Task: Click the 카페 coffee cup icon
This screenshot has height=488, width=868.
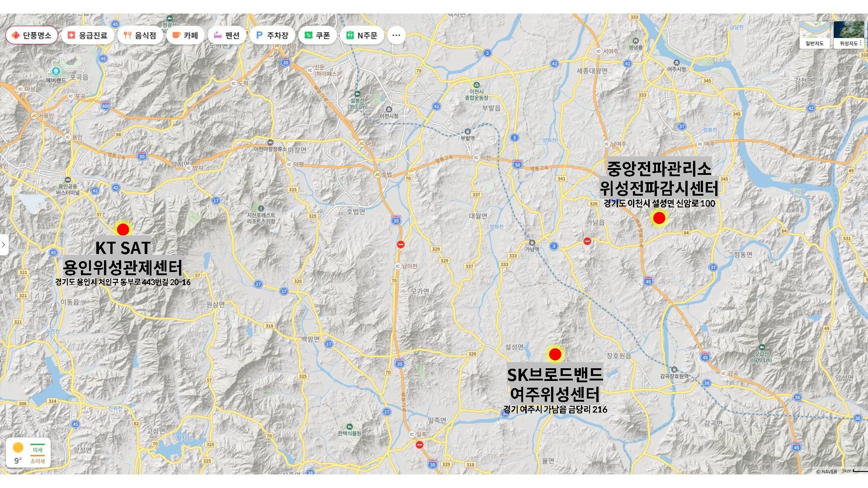Action: coord(176,35)
